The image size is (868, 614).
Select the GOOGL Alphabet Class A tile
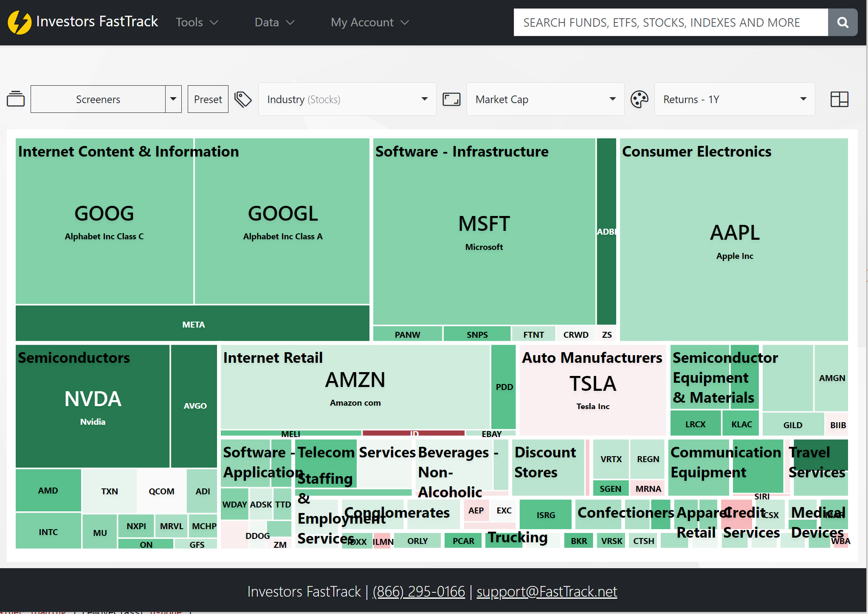pyautogui.click(x=282, y=221)
